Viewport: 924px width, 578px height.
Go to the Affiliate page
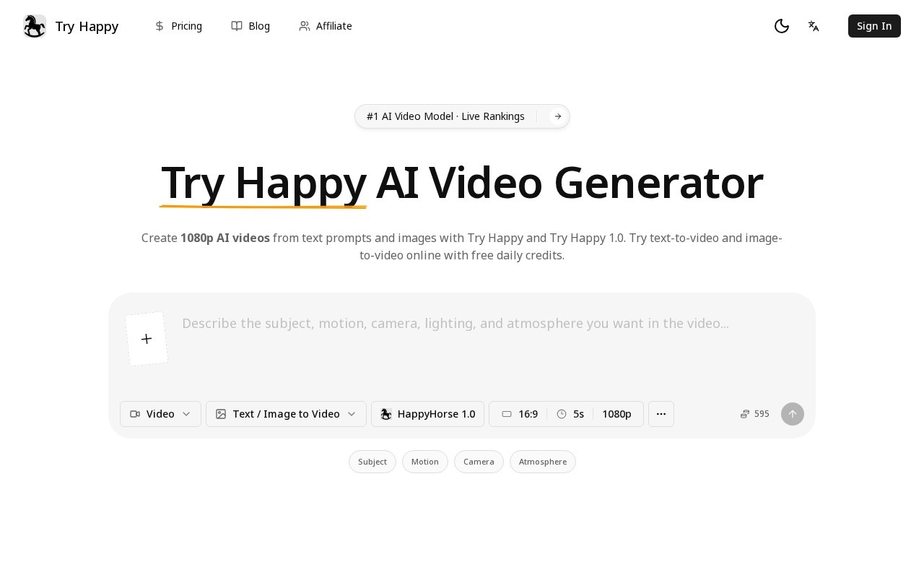pyautogui.click(x=326, y=26)
